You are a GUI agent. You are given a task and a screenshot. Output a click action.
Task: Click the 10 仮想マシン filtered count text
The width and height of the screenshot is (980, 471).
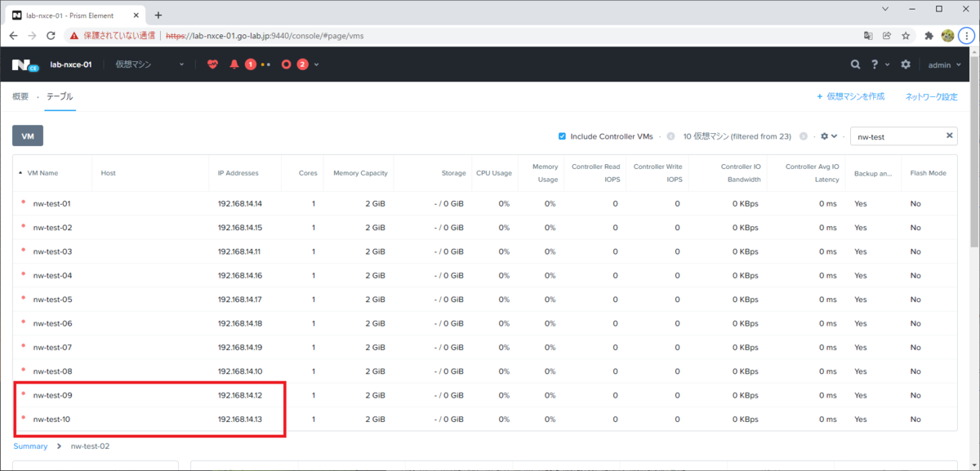pos(739,136)
